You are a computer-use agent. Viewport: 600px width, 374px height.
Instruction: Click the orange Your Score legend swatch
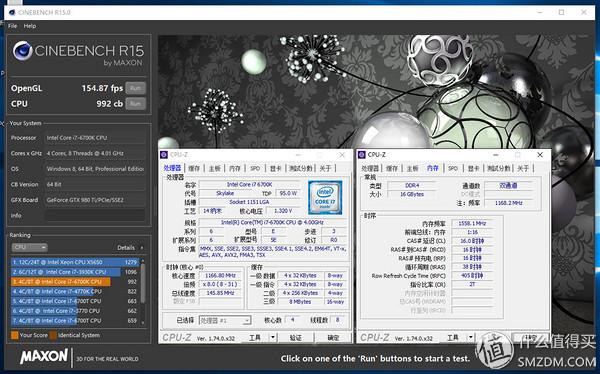[x=15, y=335]
